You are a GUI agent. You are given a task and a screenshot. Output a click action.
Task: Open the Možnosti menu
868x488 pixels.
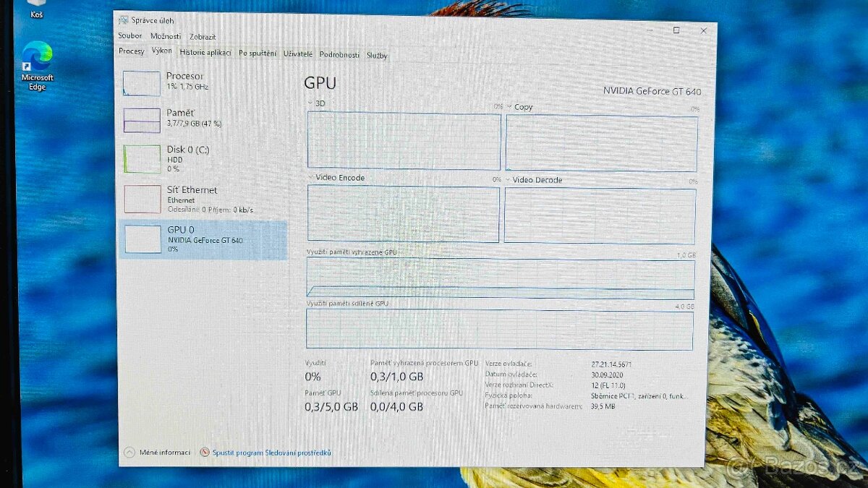[166, 36]
